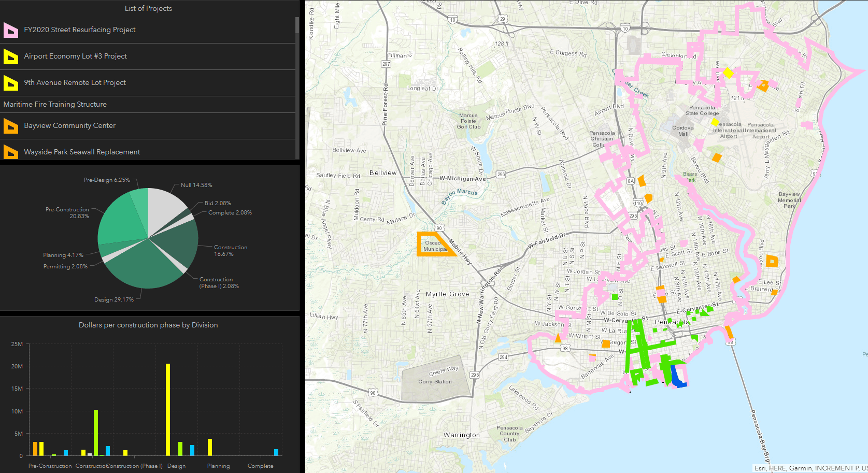Click the green square near N D St
This screenshot has width=868, height=473.
pos(615,297)
